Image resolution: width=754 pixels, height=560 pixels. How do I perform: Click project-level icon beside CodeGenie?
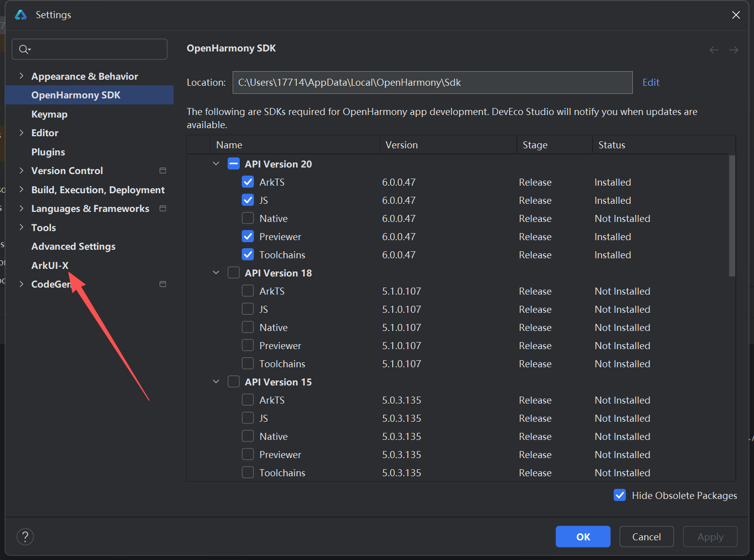[x=163, y=284]
